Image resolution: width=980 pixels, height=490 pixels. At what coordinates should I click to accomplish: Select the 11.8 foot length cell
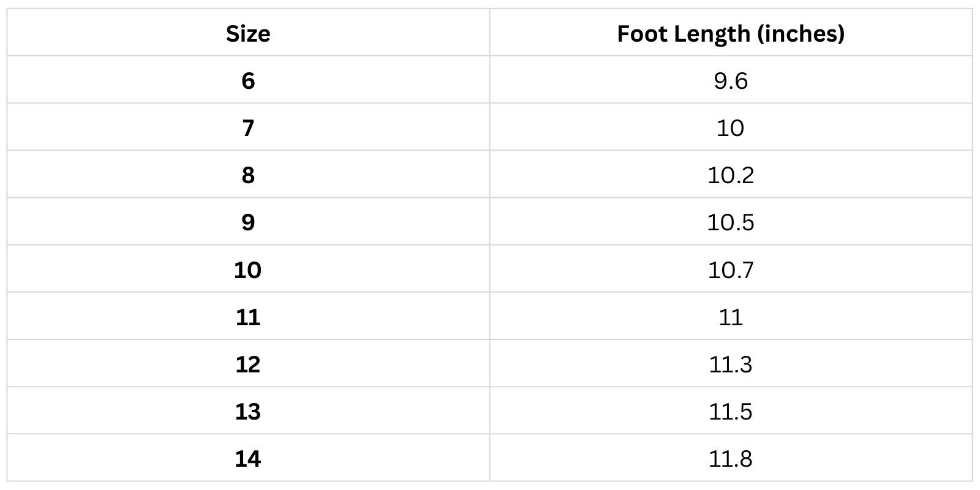pyautogui.click(x=731, y=459)
